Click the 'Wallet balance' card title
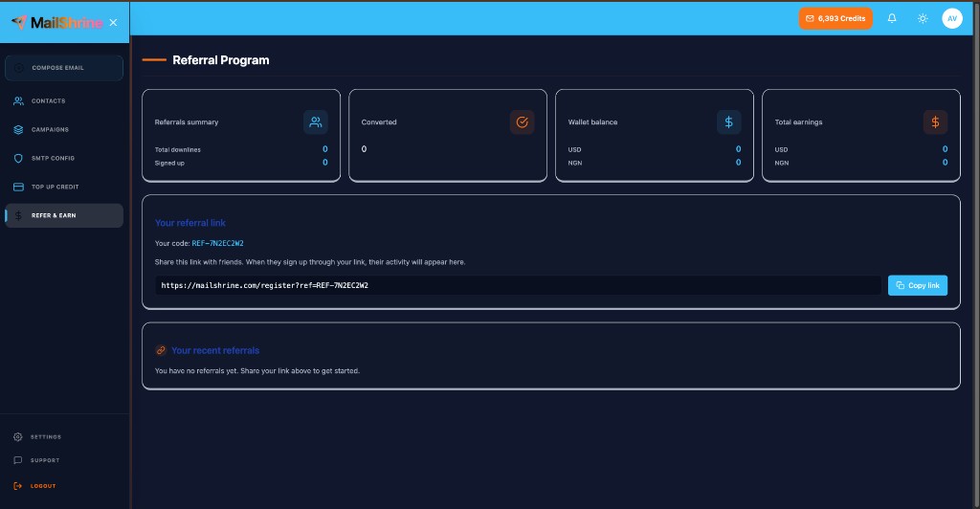Image resolution: width=980 pixels, height=509 pixels. [592, 122]
